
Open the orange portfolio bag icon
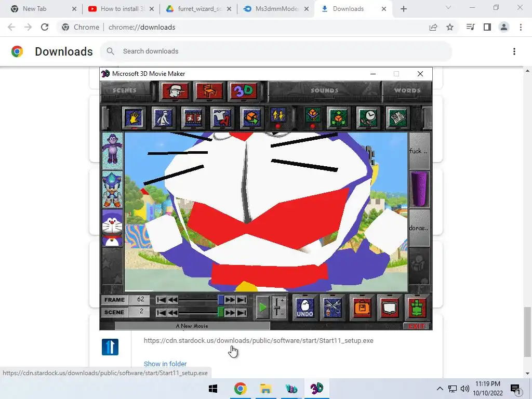pos(362,308)
